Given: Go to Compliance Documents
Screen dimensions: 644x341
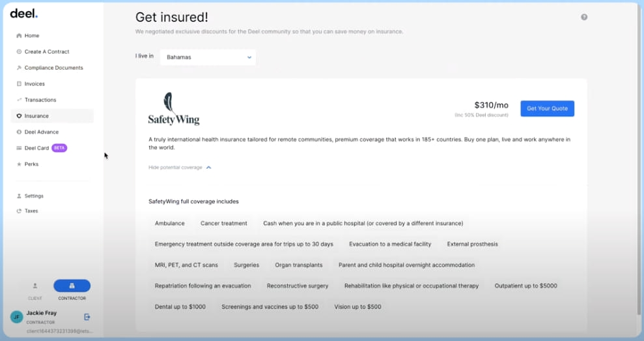Looking at the screenshot, I should coord(52,68).
